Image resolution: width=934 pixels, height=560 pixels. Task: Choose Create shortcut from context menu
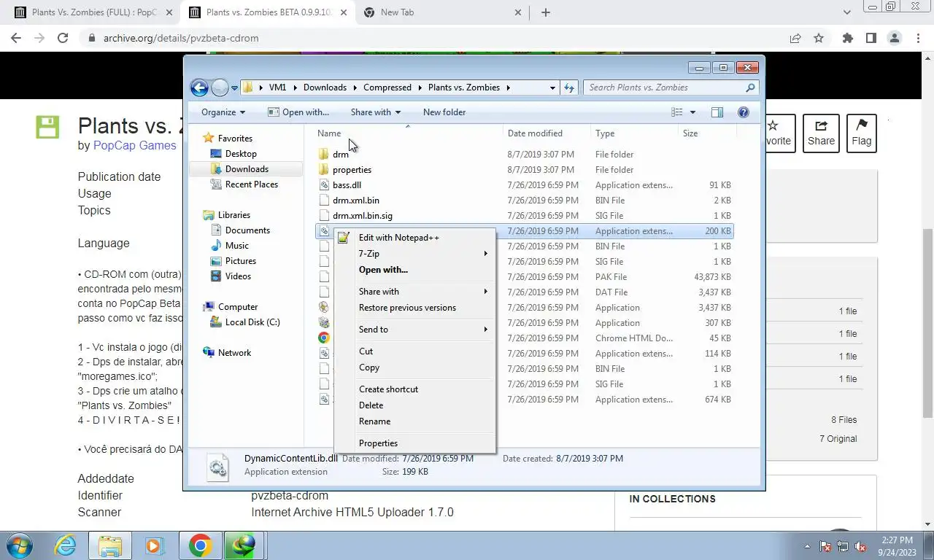click(414, 389)
